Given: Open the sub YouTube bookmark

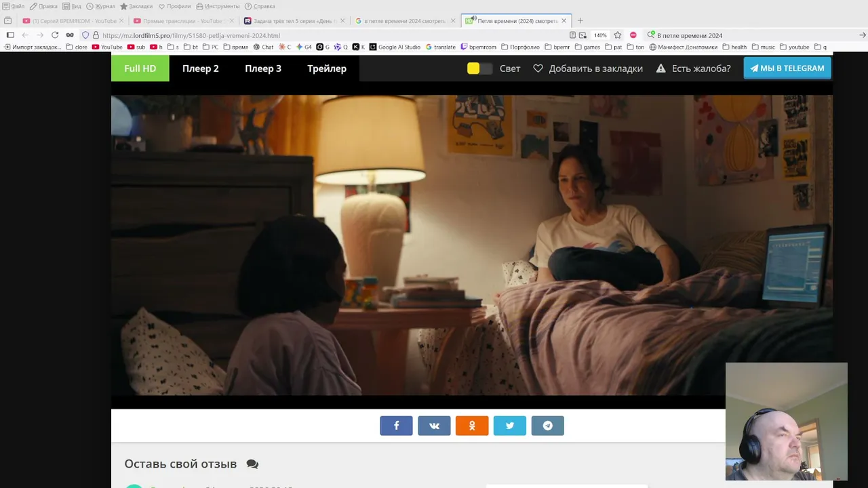Looking at the screenshot, I should point(136,47).
